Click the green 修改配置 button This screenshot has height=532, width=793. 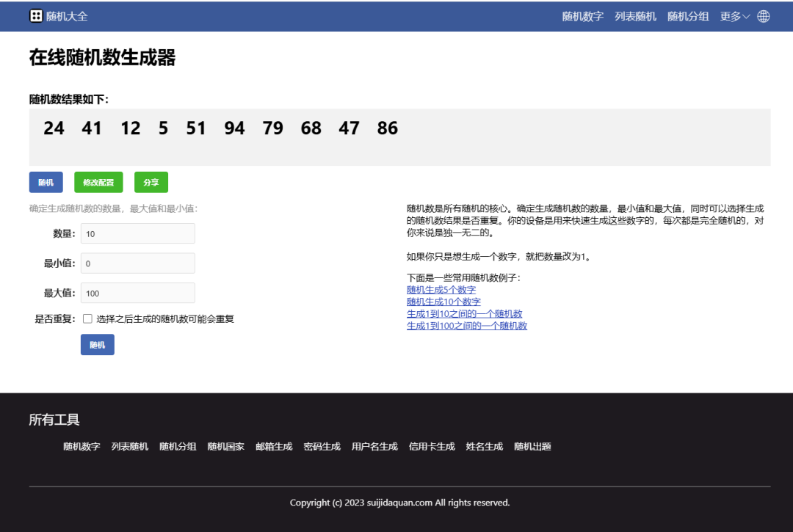tap(98, 181)
